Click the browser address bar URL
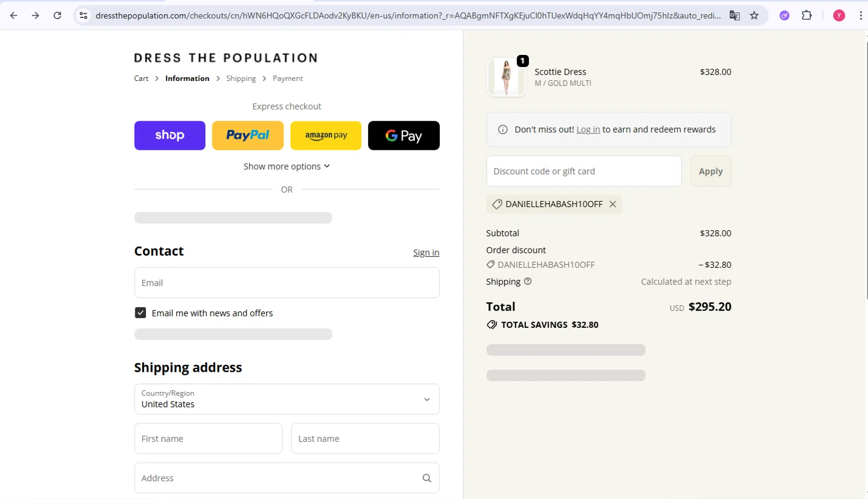Screen dimensions: 868x499 [408, 16]
